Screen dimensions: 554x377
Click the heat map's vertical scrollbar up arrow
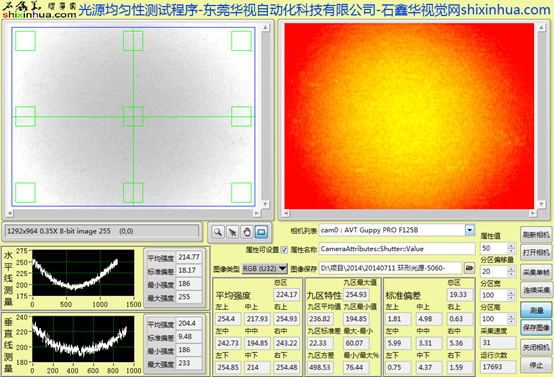(541, 28)
